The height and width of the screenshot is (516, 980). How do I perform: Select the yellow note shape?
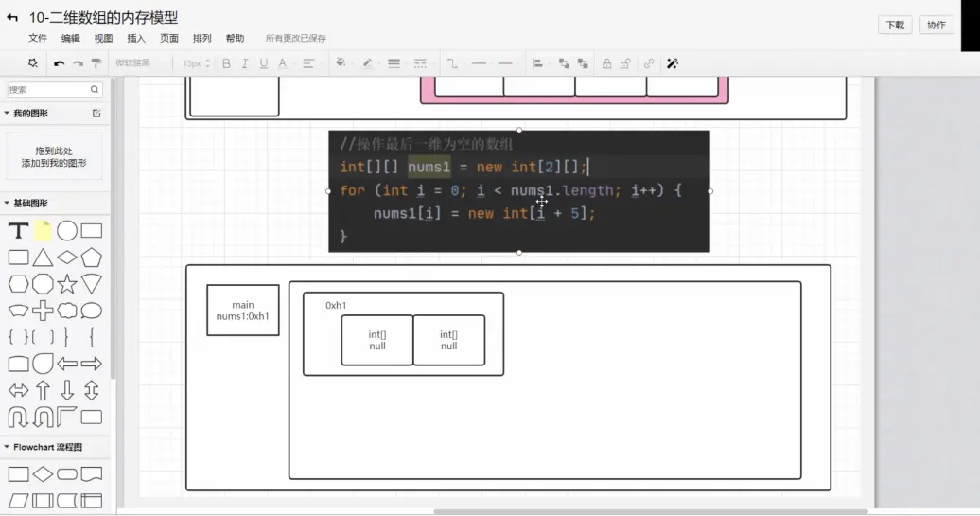[x=43, y=231]
